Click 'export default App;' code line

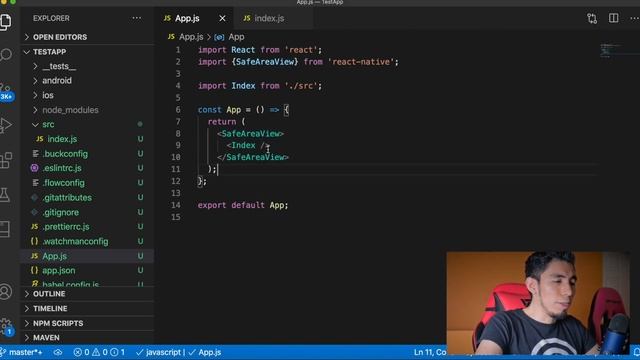243,205
